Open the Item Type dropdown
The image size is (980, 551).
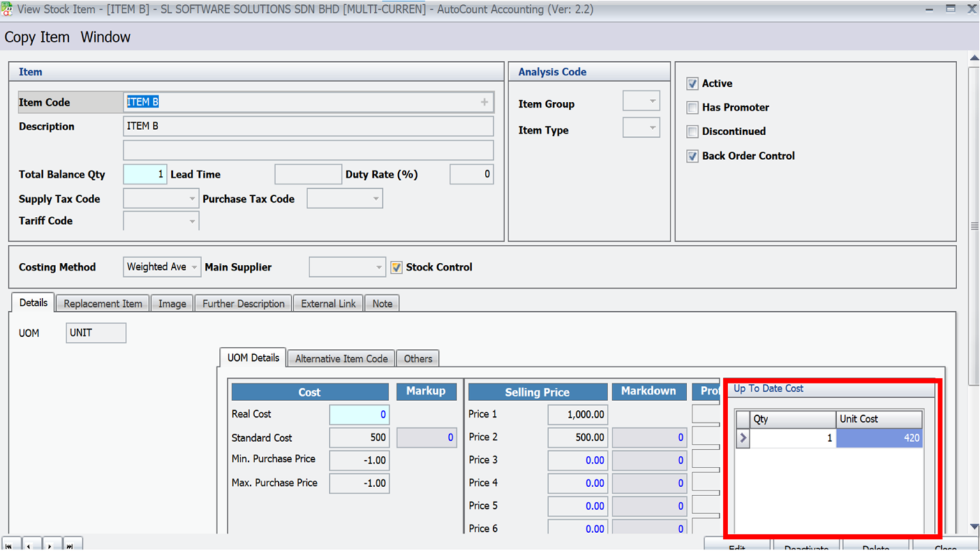pos(652,128)
